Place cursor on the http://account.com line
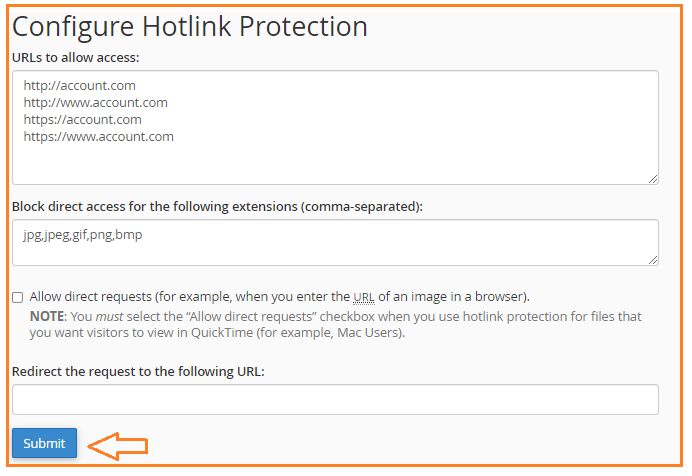 click(x=79, y=86)
